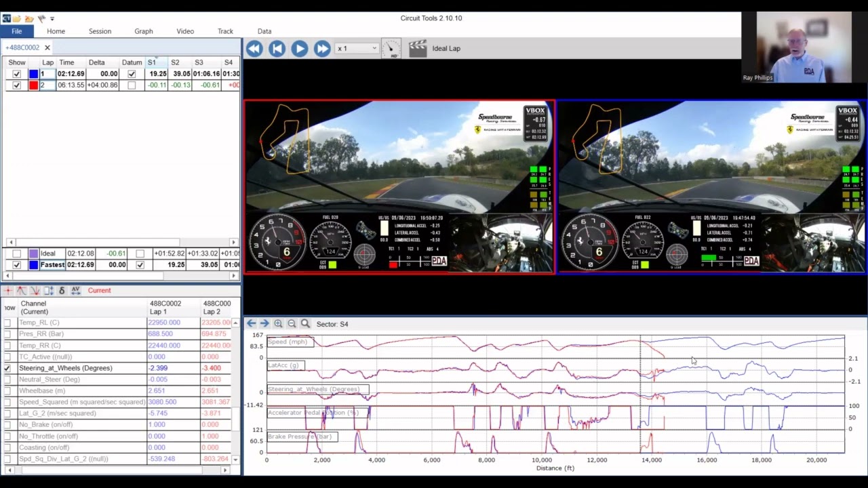Viewport: 868px width, 488px height.
Task: Zoom in on the graph
Action: tap(278, 324)
